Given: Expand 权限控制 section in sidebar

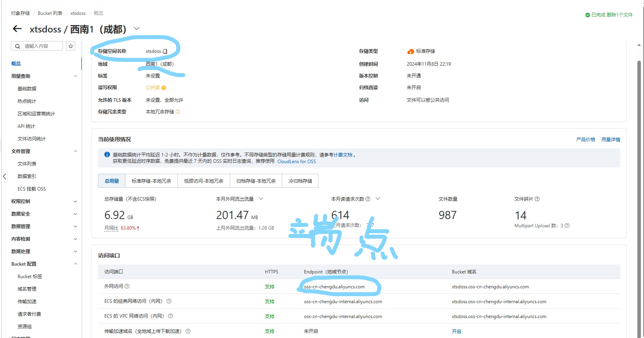Looking at the screenshot, I should [x=75, y=201].
